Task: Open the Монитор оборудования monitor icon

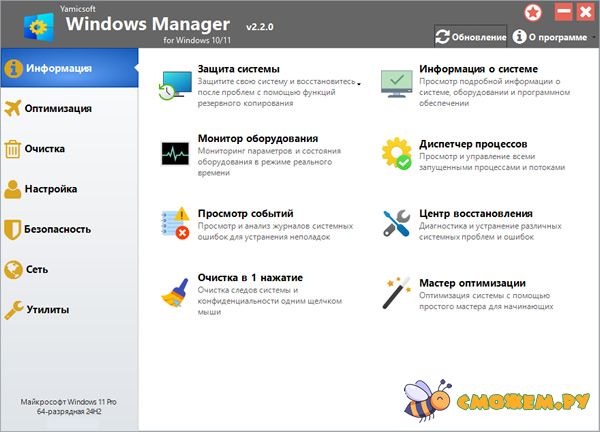Action: [174, 154]
